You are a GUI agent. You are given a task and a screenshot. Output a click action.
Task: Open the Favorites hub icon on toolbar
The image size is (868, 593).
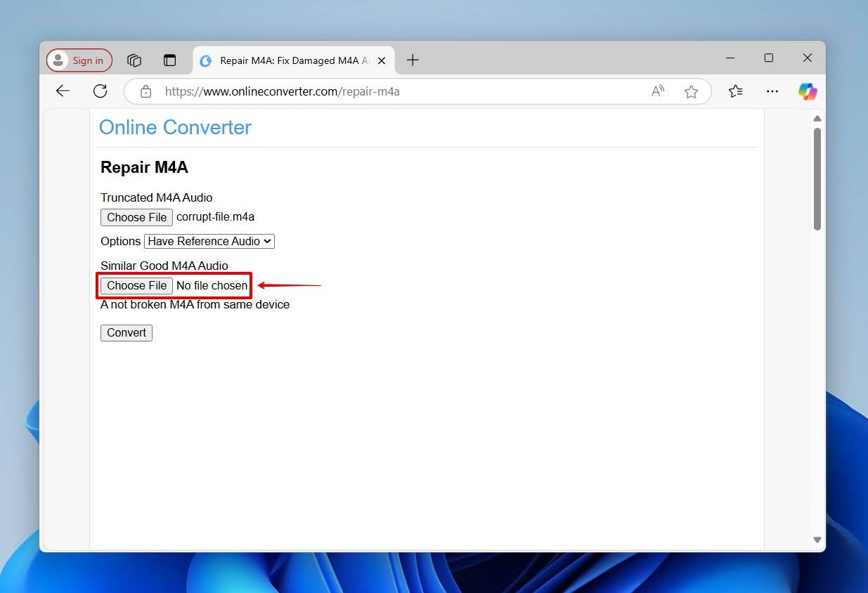point(735,91)
